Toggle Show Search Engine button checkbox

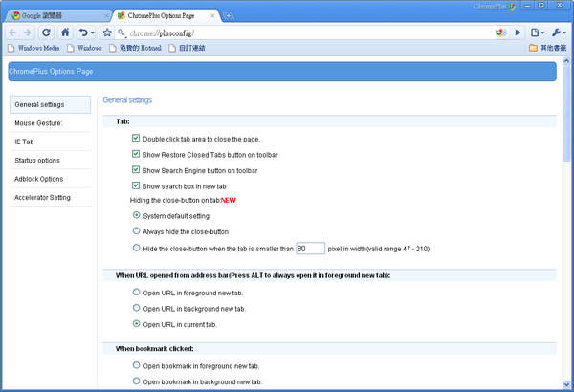tap(136, 169)
